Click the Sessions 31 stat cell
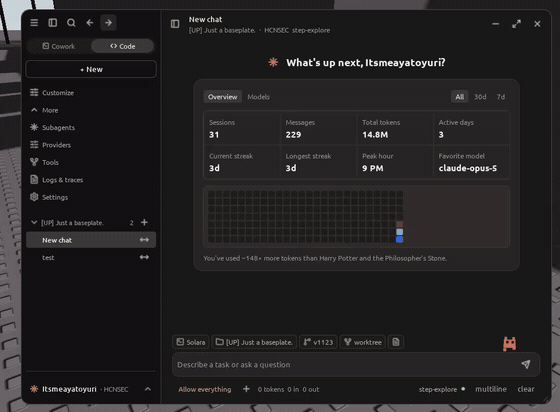560x412 pixels. (242, 129)
